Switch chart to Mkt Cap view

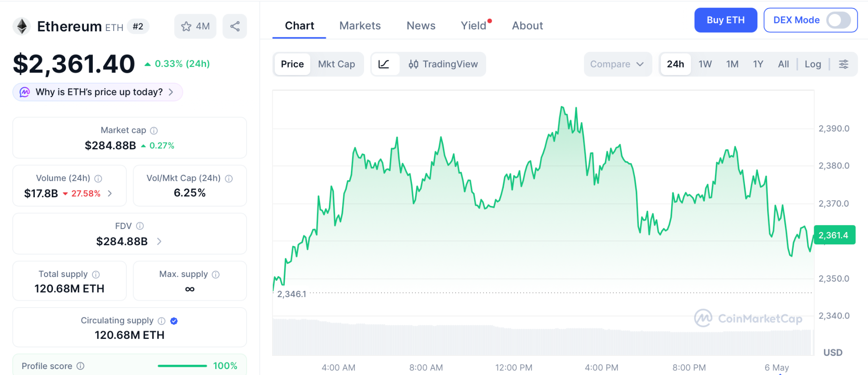click(x=337, y=64)
